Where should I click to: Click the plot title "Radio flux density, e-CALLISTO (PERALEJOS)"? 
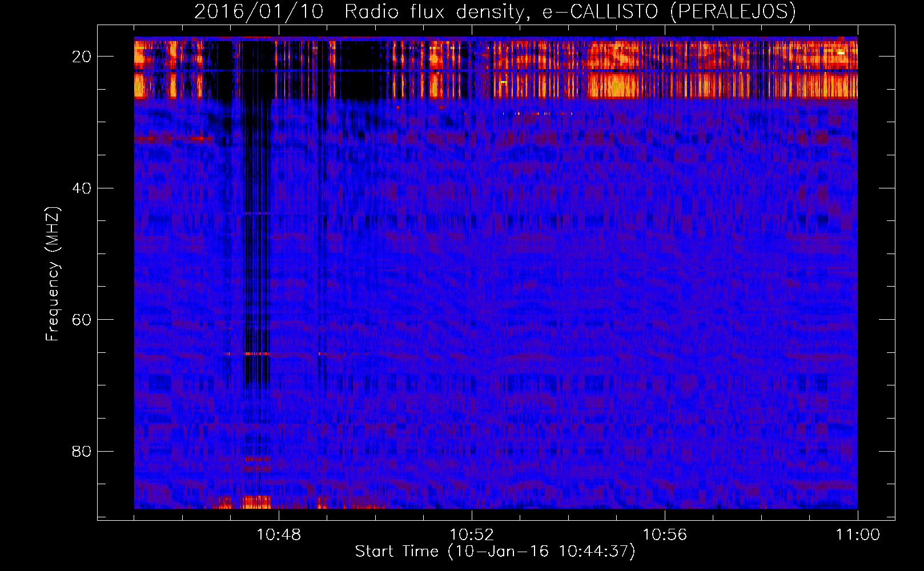click(570, 12)
